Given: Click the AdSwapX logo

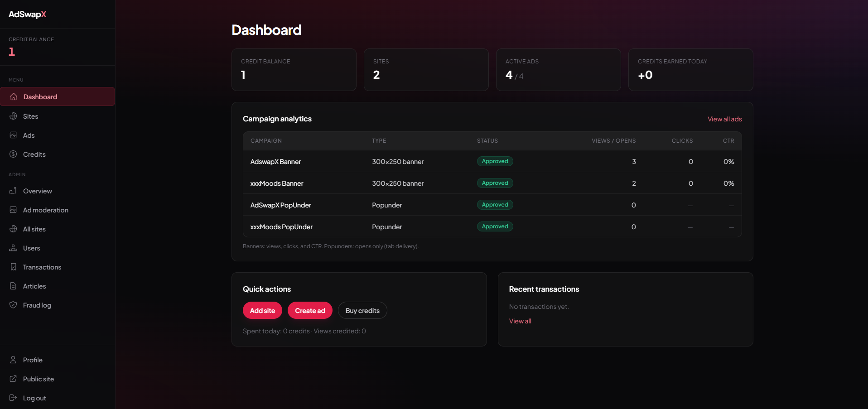Looking at the screenshot, I should (x=27, y=14).
